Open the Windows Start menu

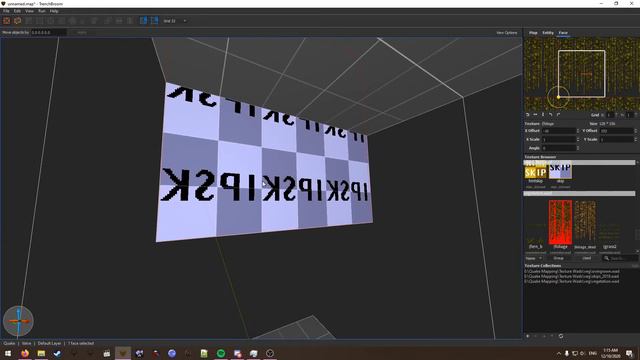click(x=8, y=353)
